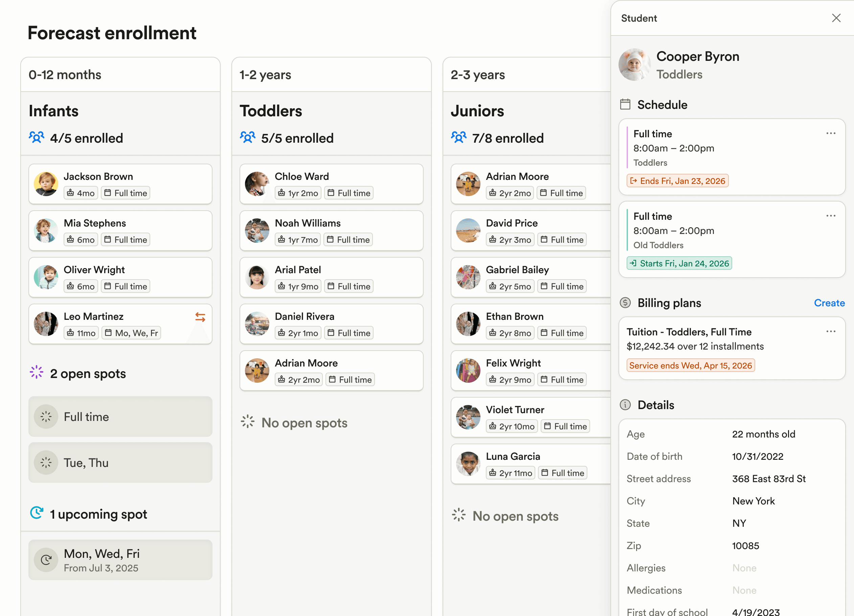Image resolution: width=854 pixels, height=616 pixels.
Task: Open Jackson Brown's student card
Action: [x=120, y=184]
